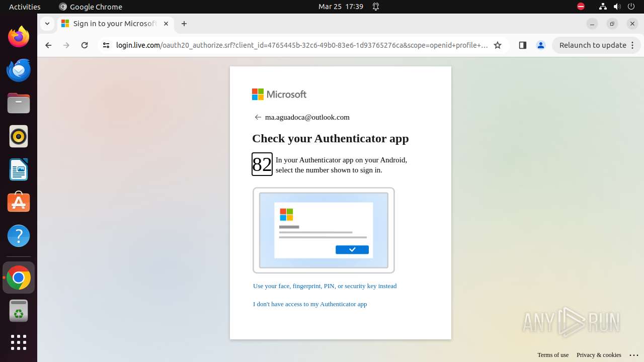Show Applications grid button
The image size is (644, 362).
coord(19,342)
